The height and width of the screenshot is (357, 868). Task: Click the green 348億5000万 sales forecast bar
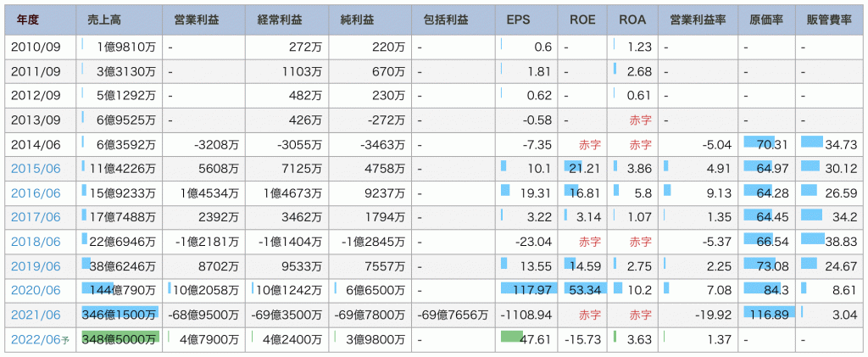point(120,338)
